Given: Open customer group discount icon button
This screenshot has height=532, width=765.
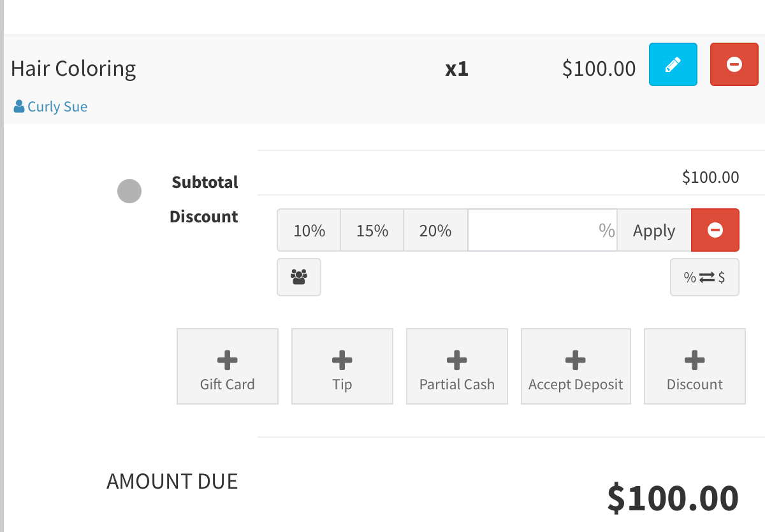Looking at the screenshot, I should coord(298,277).
